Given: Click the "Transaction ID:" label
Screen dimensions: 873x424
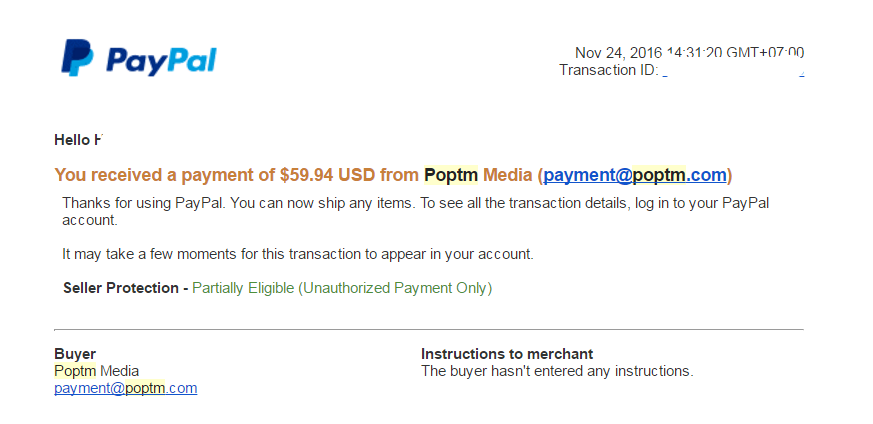Looking at the screenshot, I should [608, 70].
